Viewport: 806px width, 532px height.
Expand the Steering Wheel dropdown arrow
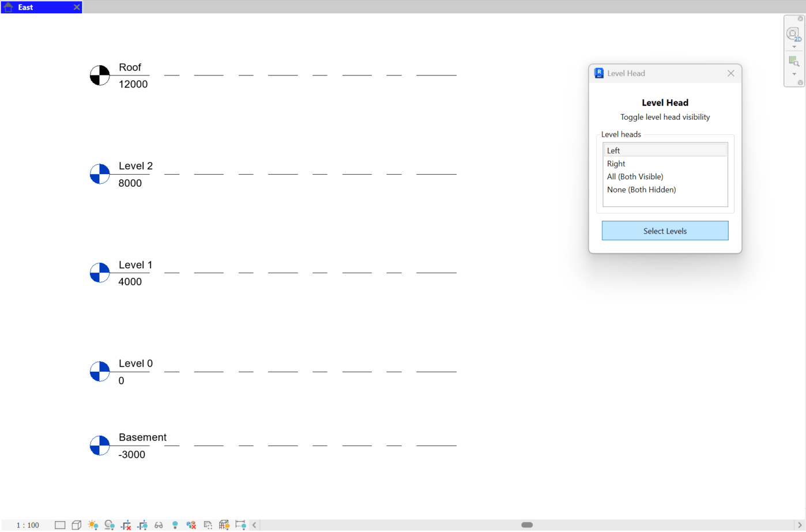coord(794,47)
